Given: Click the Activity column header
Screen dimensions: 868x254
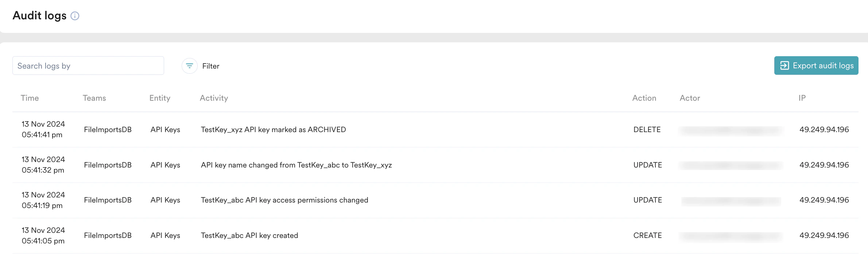Looking at the screenshot, I should 214,98.
